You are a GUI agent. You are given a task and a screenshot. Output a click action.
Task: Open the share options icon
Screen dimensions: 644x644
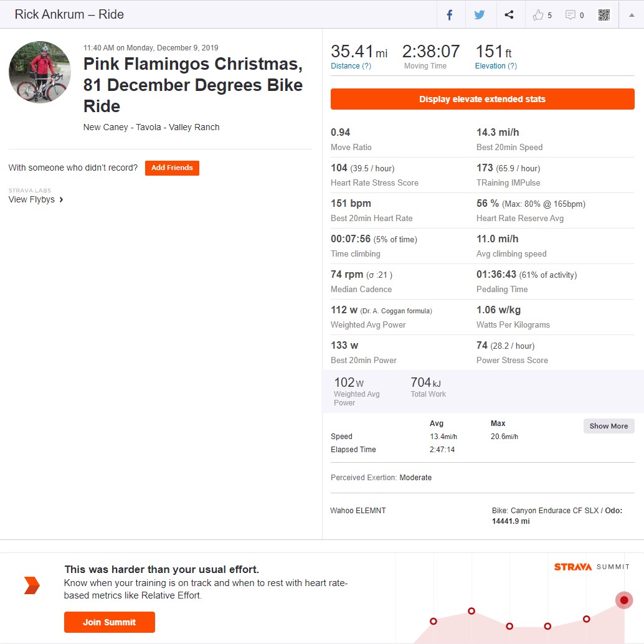[x=509, y=15]
